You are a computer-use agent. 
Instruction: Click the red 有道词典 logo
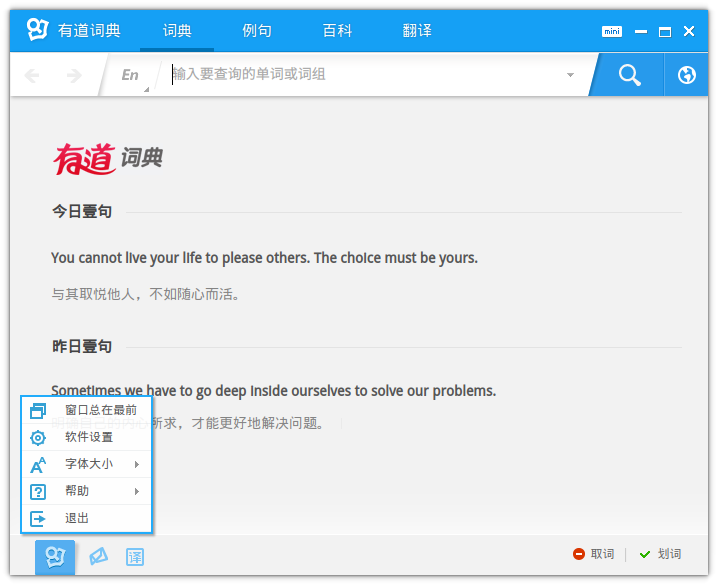click(x=108, y=159)
